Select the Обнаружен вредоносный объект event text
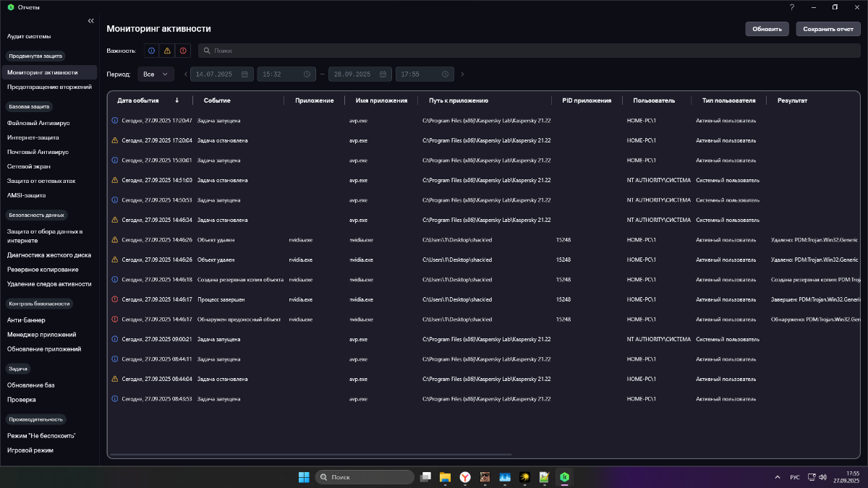 coord(239,319)
